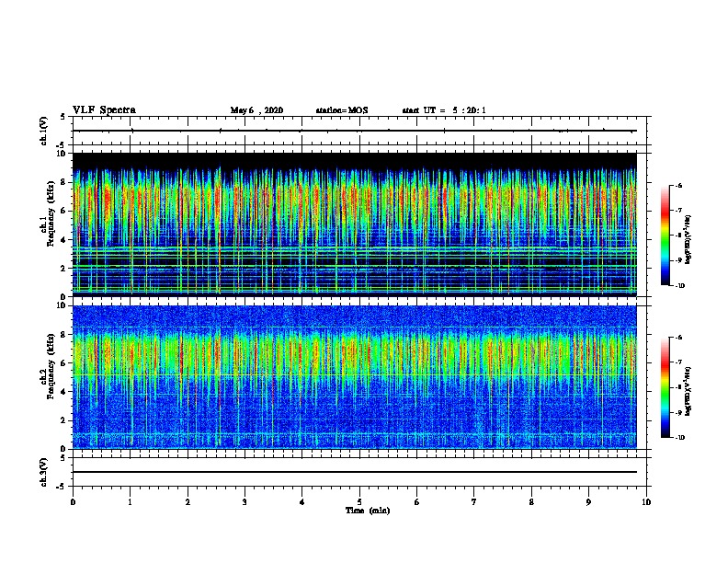
Task: Click the 'station=MOS' label
Action: point(342,110)
